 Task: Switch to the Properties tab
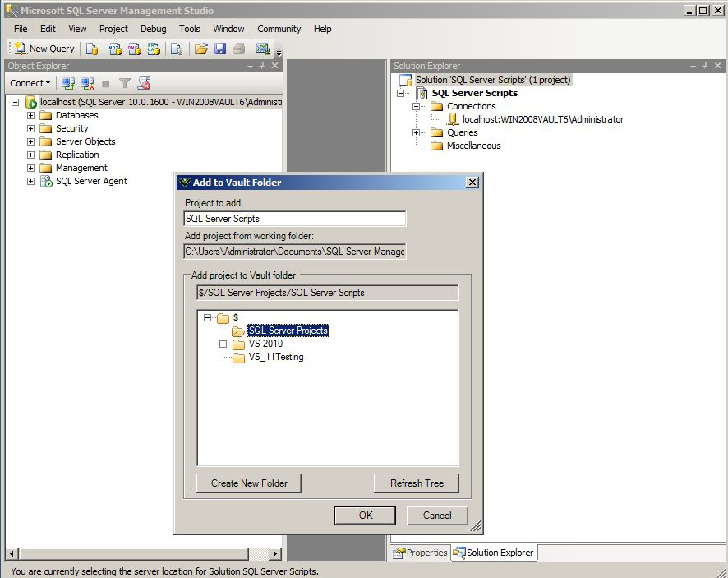click(x=420, y=553)
